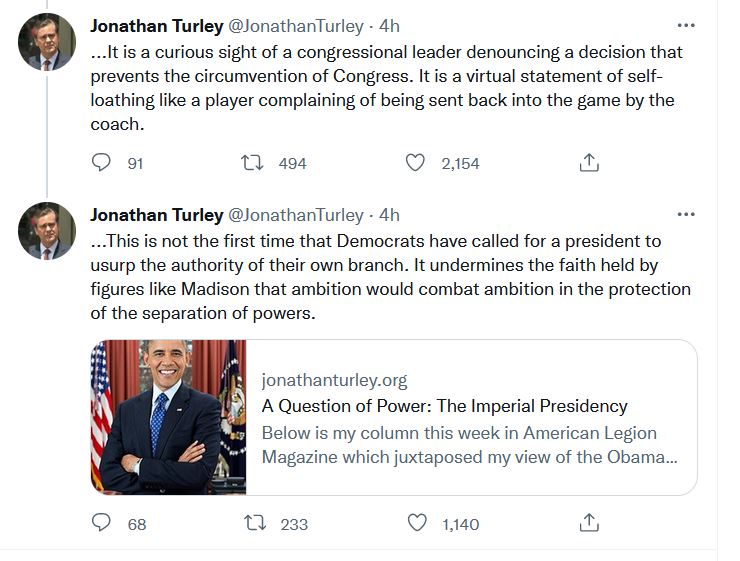Viewport: 740px width, 561px height.
Task: Open Jonathan Turley's avatar on second tweet
Action: coord(47,231)
